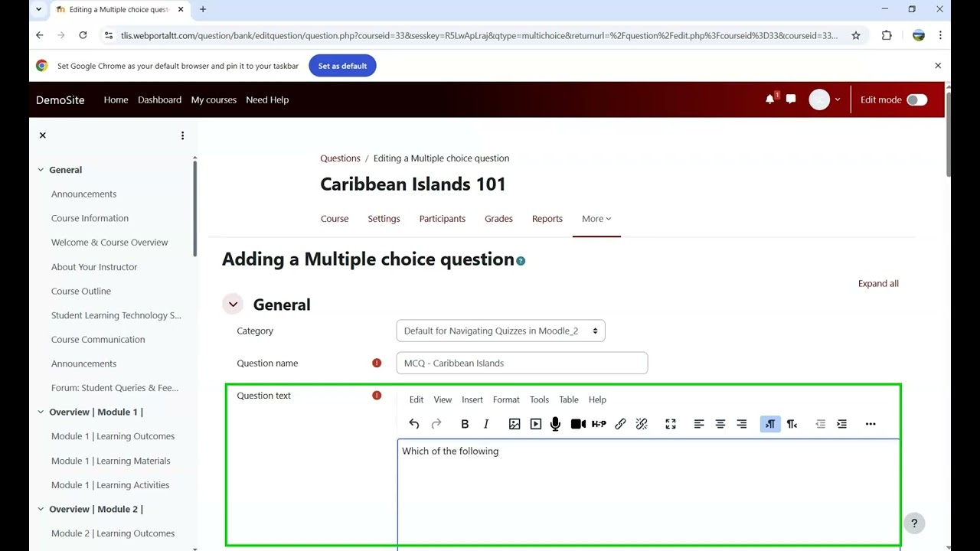Image resolution: width=980 pixels, height=551 pixels.
Task: Start video recording with the camera icon
Action: tap(578, 424)
